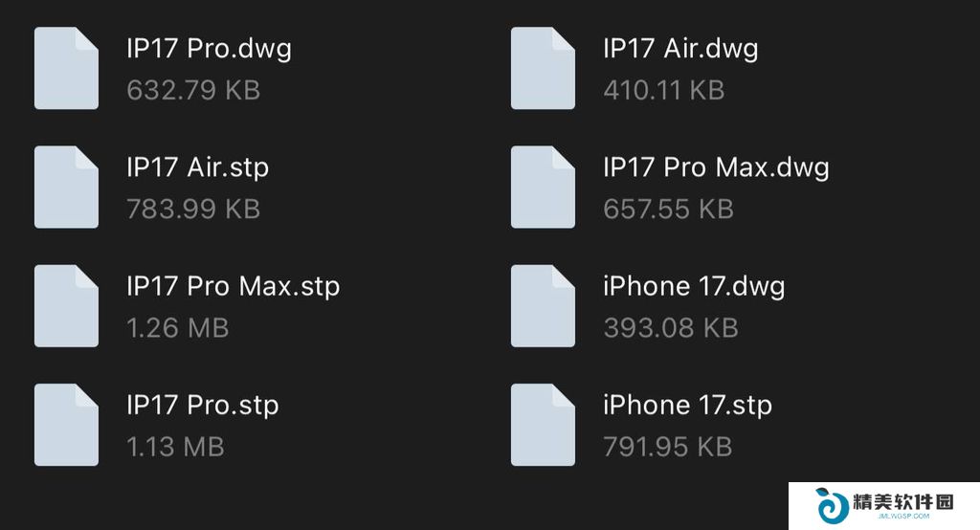Click the IP17 Pro.stp file icon
Screen dimensions: 980x530
pos(66,425)
